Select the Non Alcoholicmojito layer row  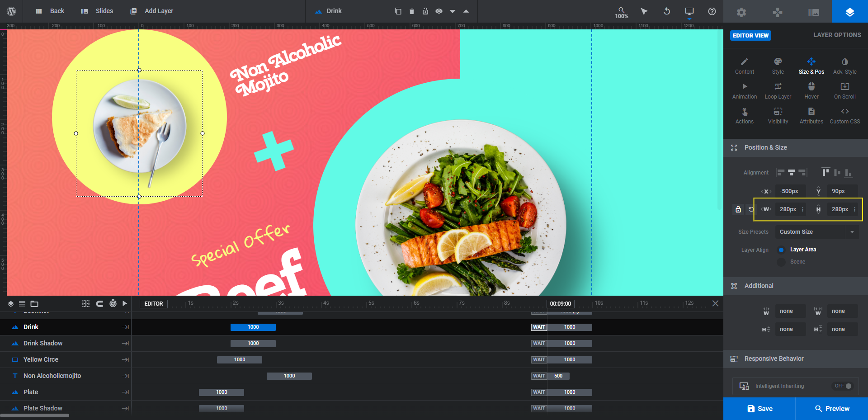click(x=66, y=376)
